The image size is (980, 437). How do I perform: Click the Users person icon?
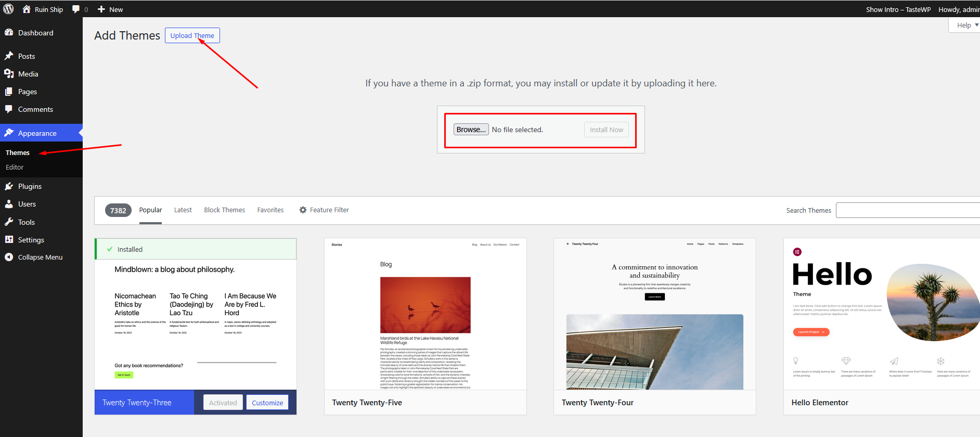point(9,203)
